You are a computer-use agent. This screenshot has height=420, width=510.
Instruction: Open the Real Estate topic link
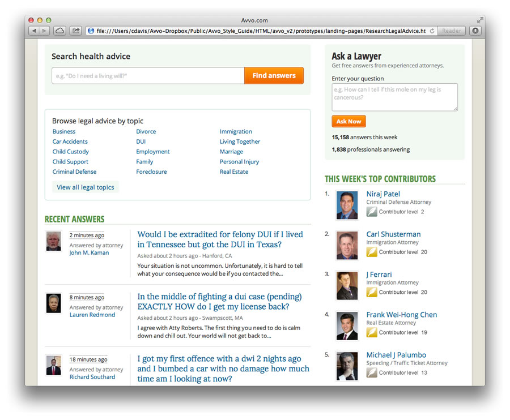234,172
